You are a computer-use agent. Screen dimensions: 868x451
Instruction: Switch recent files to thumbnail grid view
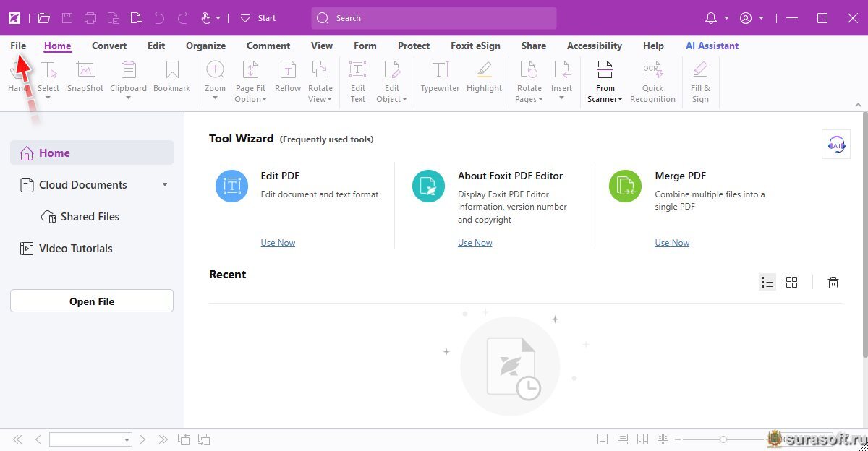tap(792, 283)
